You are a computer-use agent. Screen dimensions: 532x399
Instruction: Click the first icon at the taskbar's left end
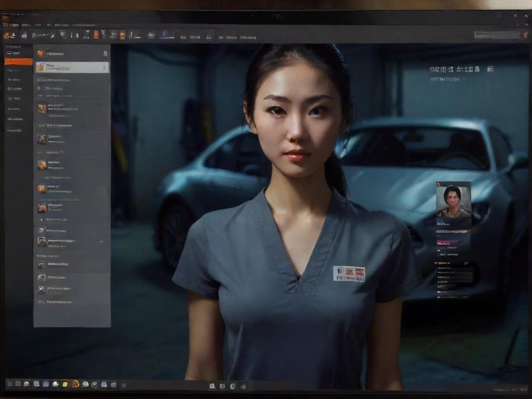[x=8, y=384]
